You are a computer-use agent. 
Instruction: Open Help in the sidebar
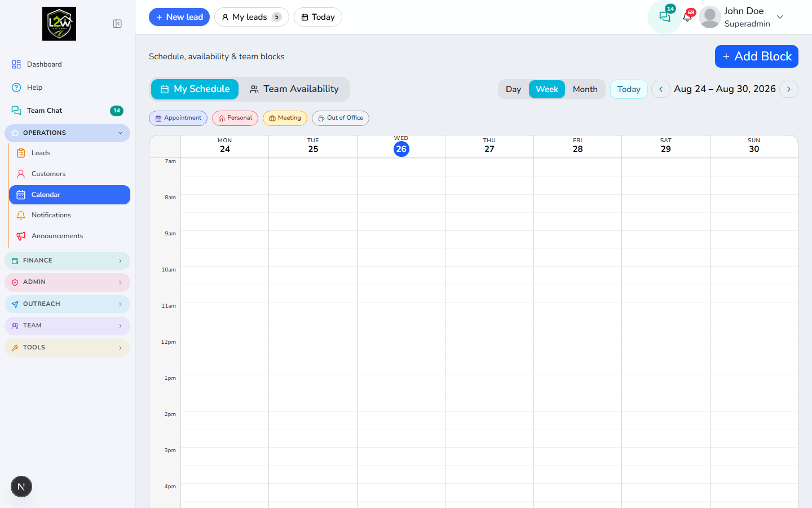(x=68, y=87)
